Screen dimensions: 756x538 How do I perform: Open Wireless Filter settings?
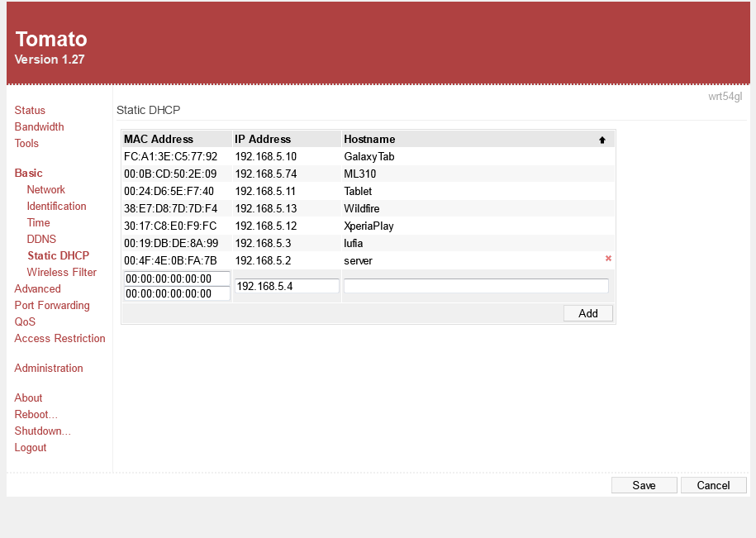pos(61,272)
